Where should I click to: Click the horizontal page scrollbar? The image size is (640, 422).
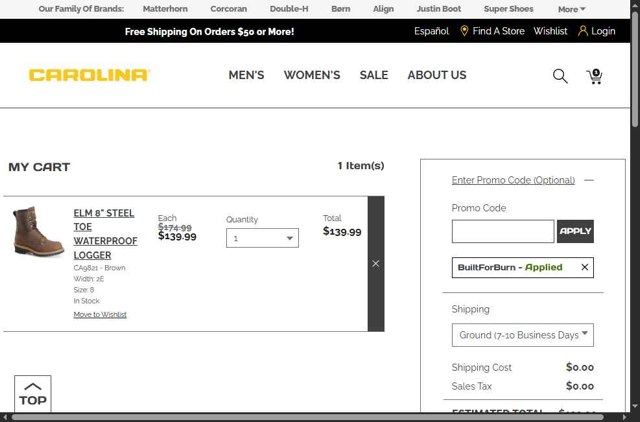[307, 418]
